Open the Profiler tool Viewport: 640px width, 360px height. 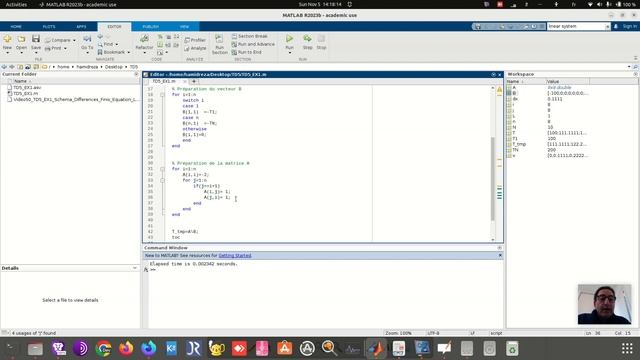(196, 40)
